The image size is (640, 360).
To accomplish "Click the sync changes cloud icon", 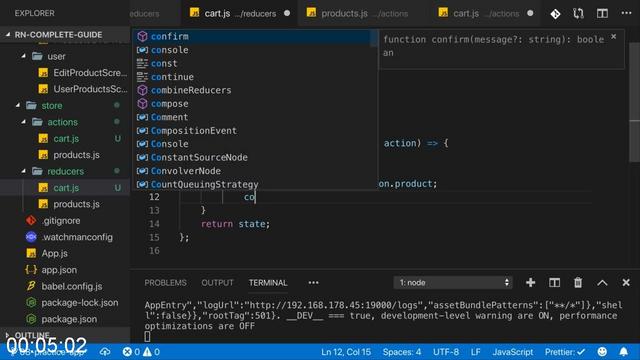I will (x=105, y=352).
